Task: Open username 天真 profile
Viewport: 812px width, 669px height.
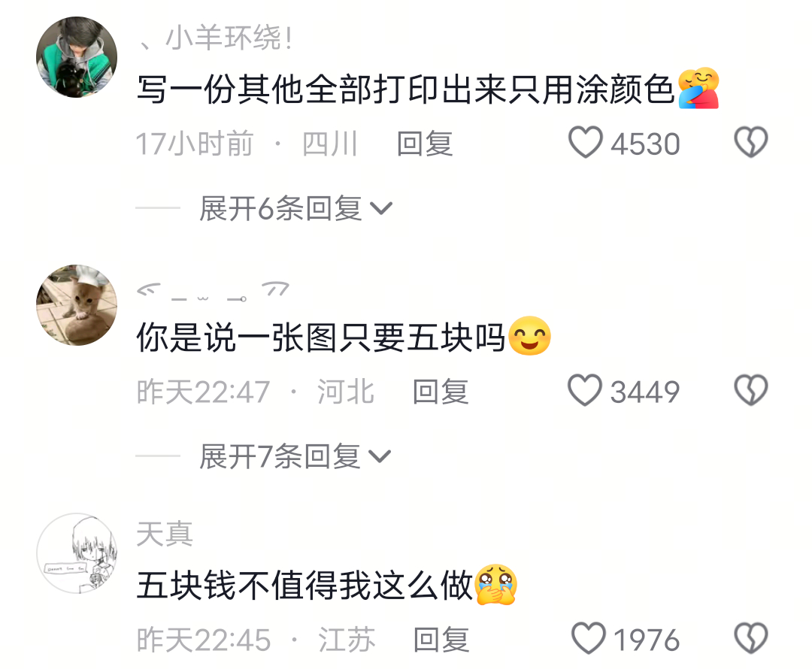Action: pos(165,534)
